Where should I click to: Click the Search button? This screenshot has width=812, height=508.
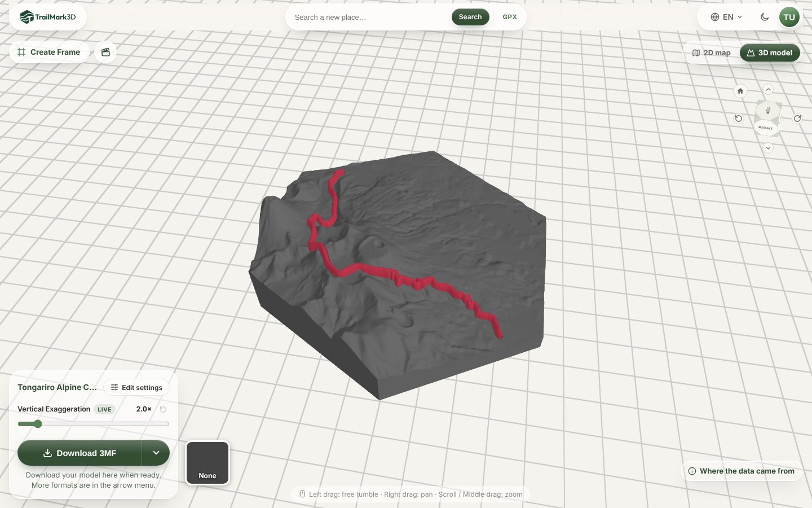(470, 17)
